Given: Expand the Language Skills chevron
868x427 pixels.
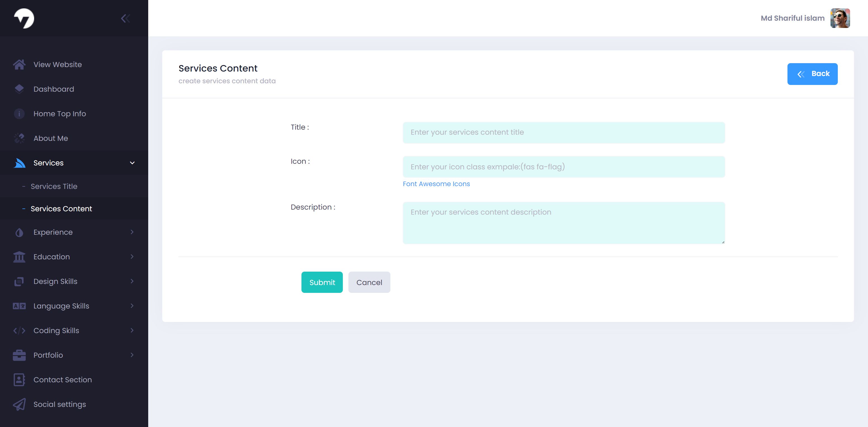Looking at the screenshot, I should click(x=132, y=306).
